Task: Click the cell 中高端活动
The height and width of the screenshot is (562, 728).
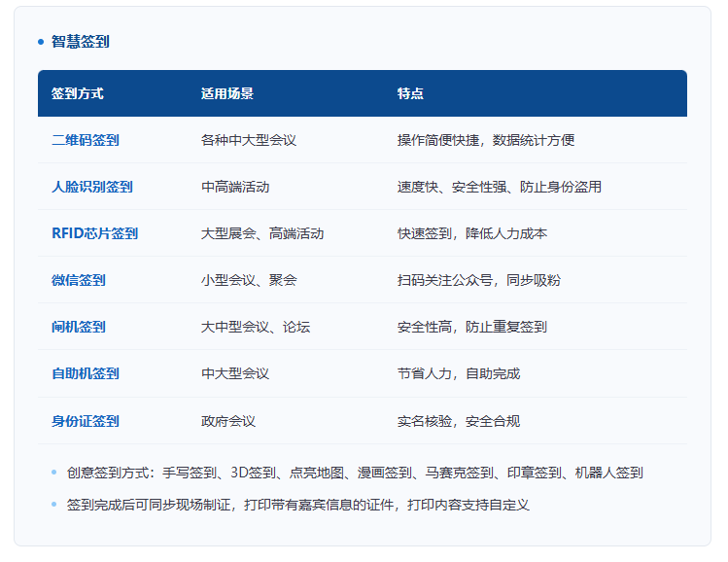Action: [x=235, y=188]
